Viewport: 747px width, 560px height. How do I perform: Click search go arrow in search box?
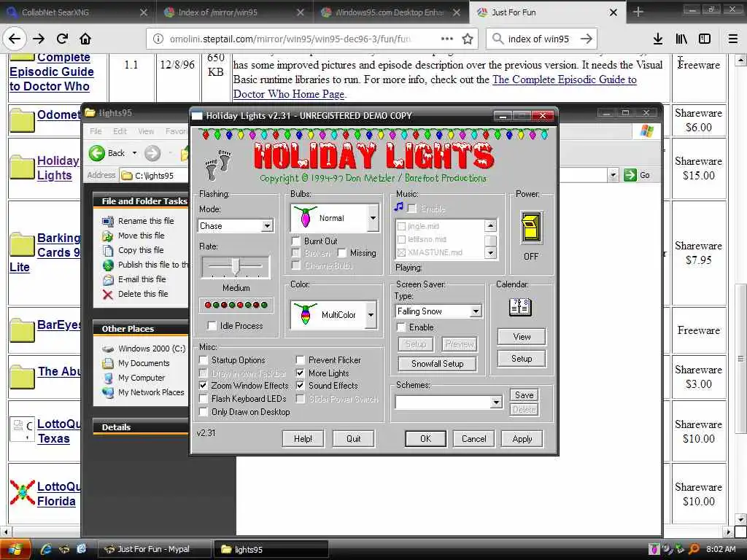[587, 39]
